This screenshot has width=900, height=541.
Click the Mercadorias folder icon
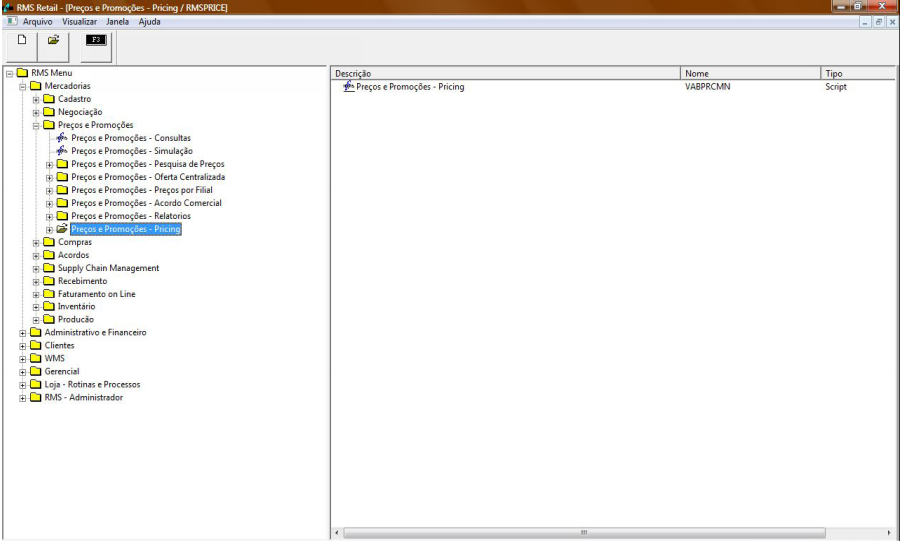coord(36,86)
